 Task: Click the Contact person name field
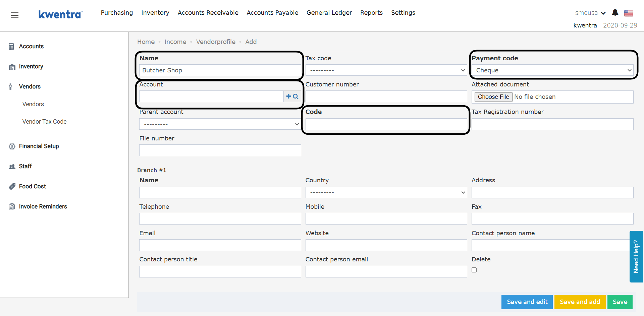click(x=550, y=245)
